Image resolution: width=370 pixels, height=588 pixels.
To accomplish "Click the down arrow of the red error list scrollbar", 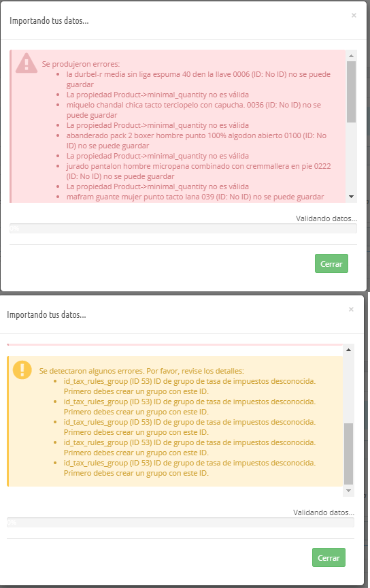I will [x=351, y=197].
